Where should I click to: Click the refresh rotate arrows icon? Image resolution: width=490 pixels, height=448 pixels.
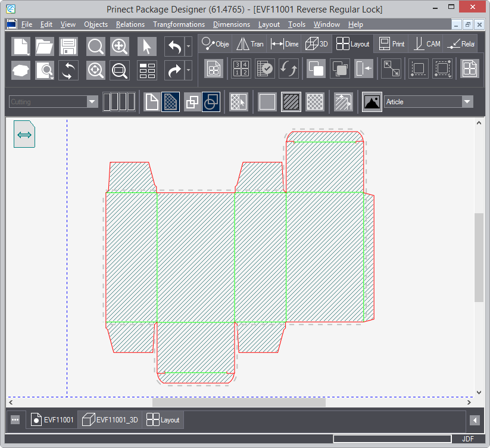point(69,70)
